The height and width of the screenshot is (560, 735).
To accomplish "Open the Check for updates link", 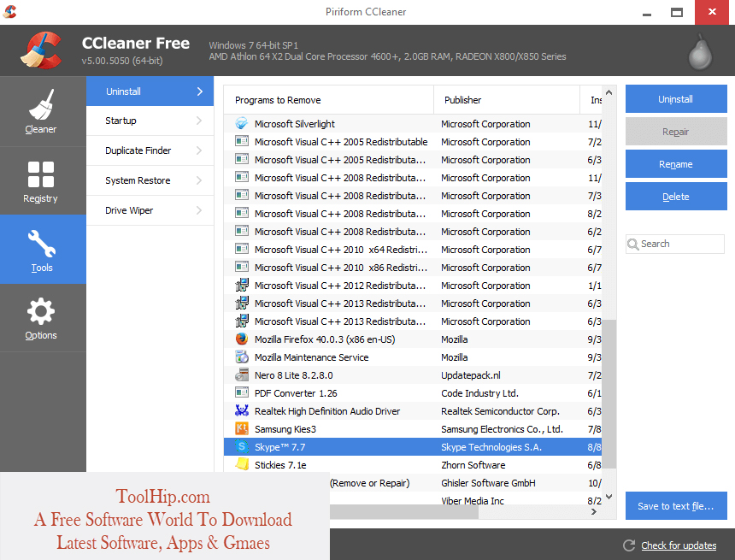I will [679, 545].
